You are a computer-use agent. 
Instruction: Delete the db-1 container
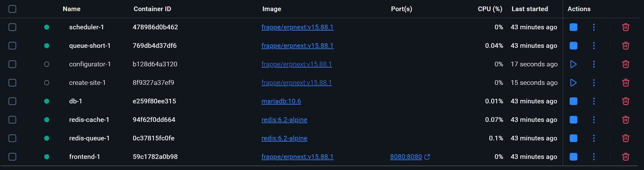coord(625,101)
